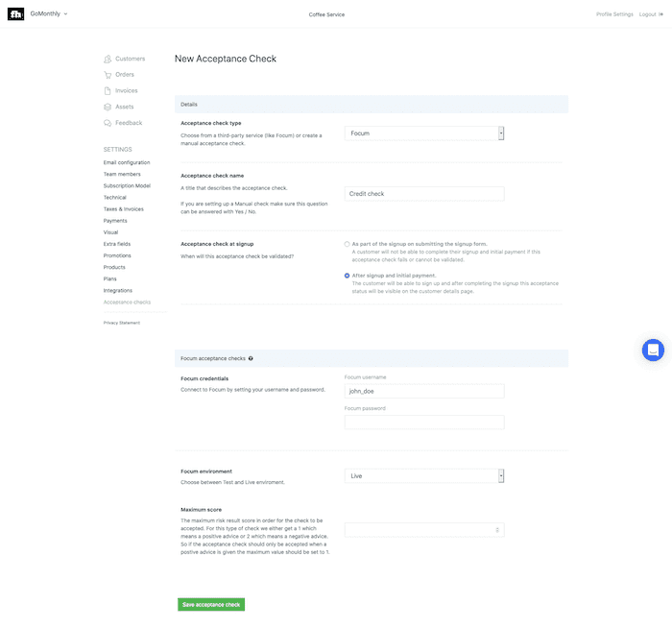Image resolution: width=672 pixels, height=629 pixels.
Task: Click the Focum password field
Action: point(424,423)
